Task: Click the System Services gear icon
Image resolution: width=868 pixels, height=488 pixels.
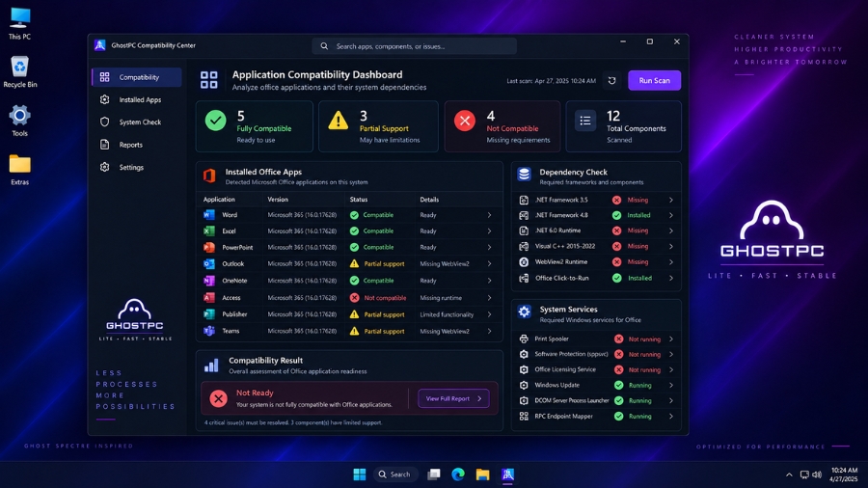Action: 524,312
